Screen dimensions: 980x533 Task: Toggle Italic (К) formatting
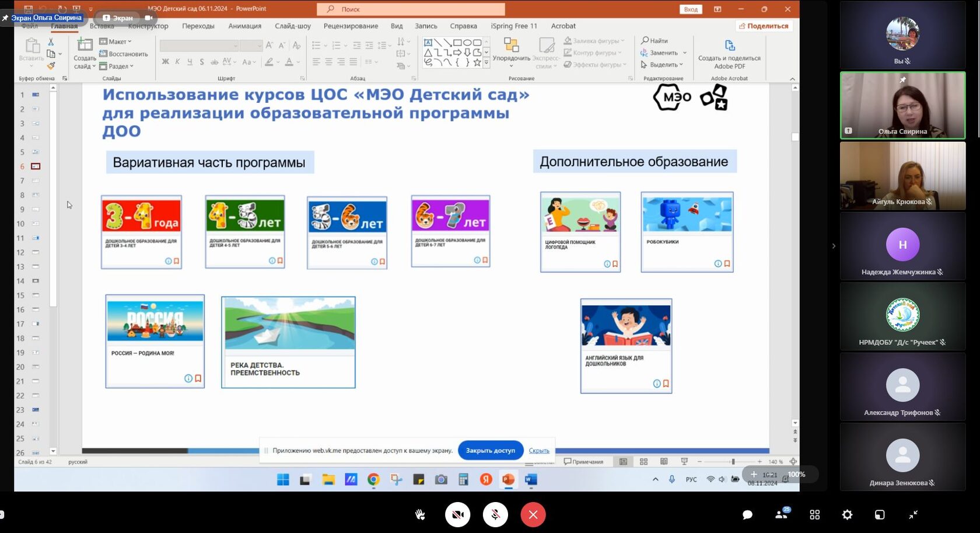[x=177, y=61]
